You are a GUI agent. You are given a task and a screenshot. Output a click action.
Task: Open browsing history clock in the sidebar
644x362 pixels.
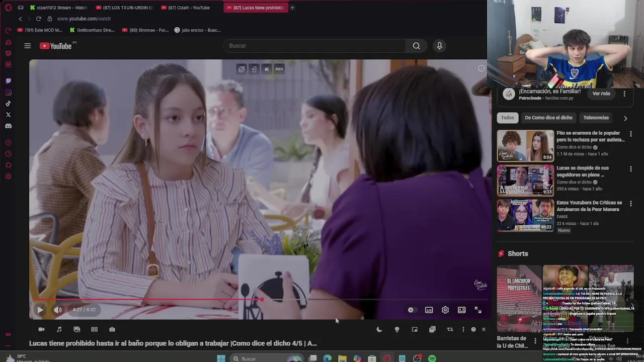pyautogui.click(x=8, y=154)
